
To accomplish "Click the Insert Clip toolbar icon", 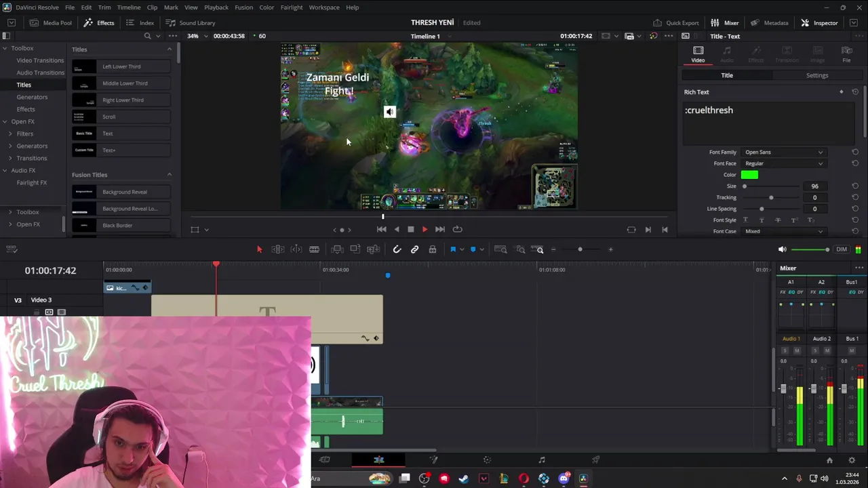I will click(337, 249).
